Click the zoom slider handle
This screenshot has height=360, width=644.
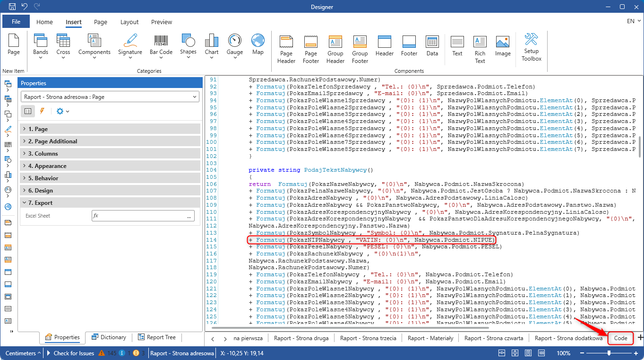click(x=610, y=353)
